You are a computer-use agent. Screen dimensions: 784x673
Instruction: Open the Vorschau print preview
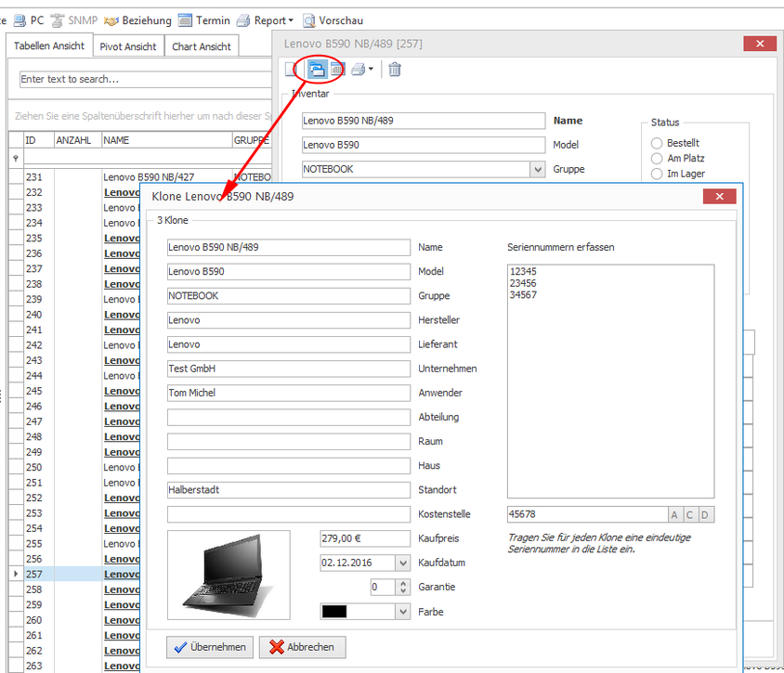tap(333, 20)
